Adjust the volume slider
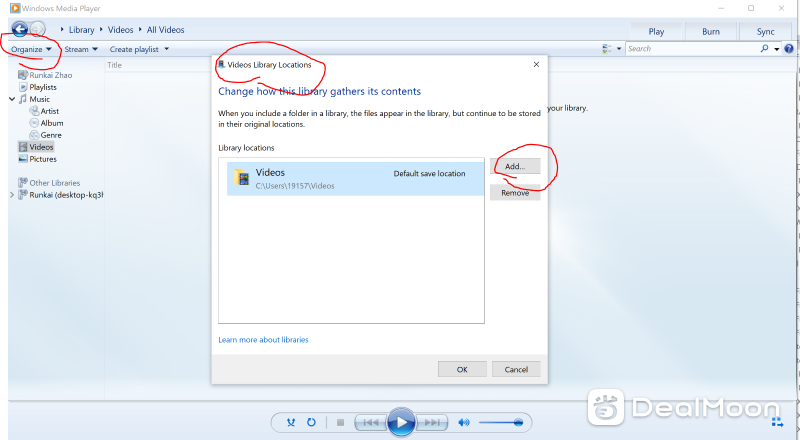This screenshot has height=440, width=800. 501,423
